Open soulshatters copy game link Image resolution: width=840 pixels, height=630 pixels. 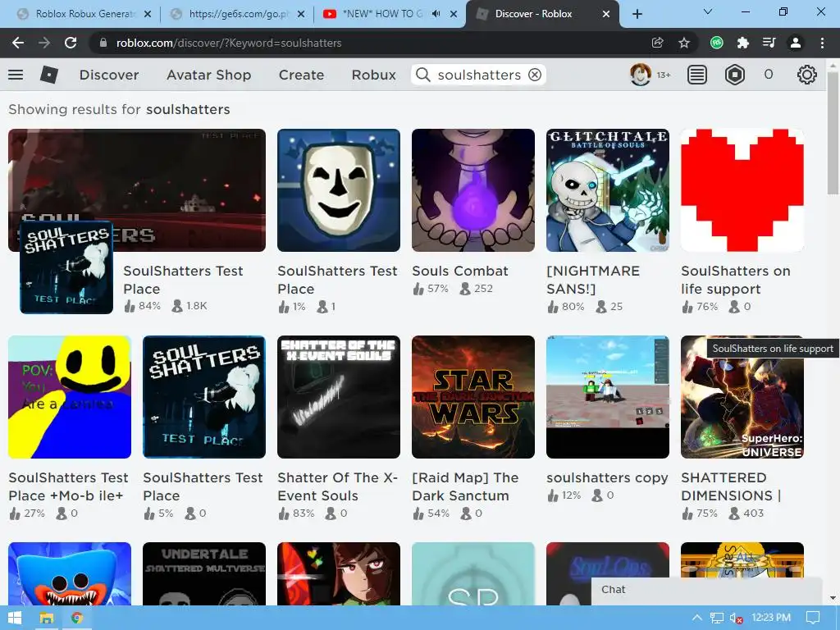coord(607,477)
